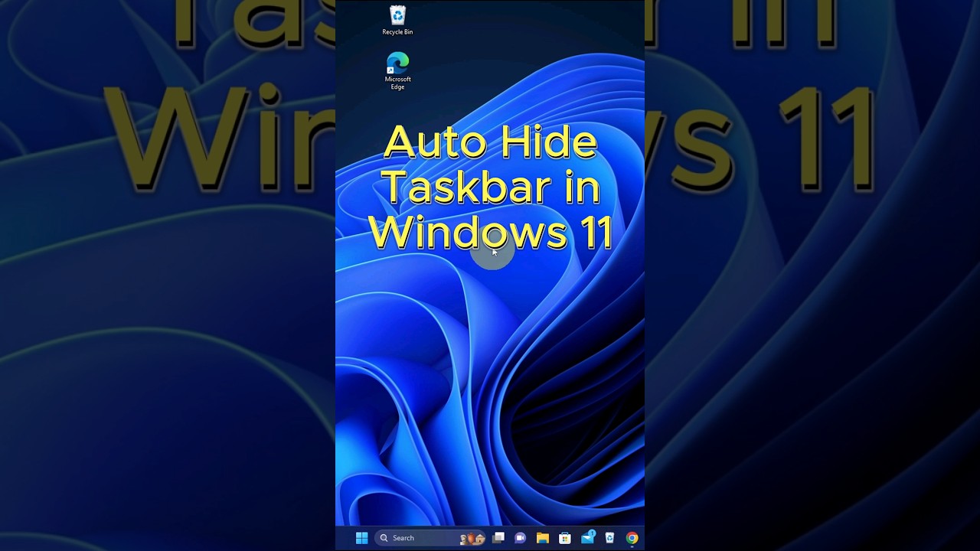Launch Google Chrome from the taskbar
Screen dimensions: 980x551
pyautogui.click(x=632, y=538)
